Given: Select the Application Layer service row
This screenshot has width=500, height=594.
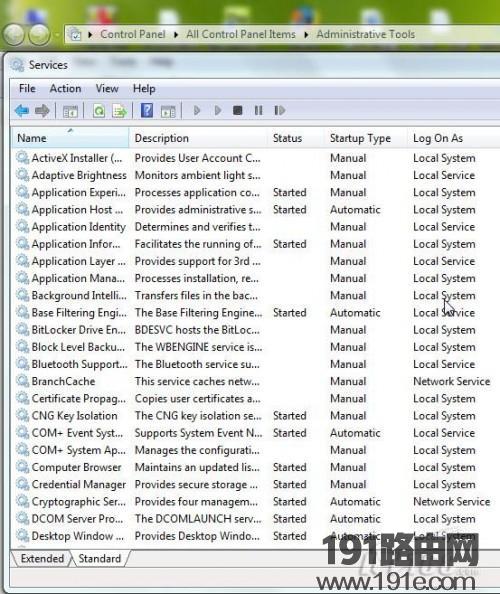Looking at the screenshot, I should coord(256,261).
